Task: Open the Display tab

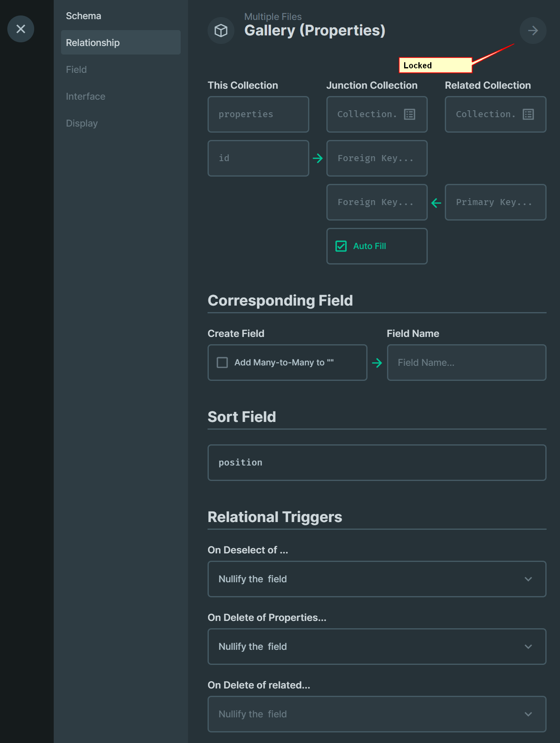Action: point(121,123)
